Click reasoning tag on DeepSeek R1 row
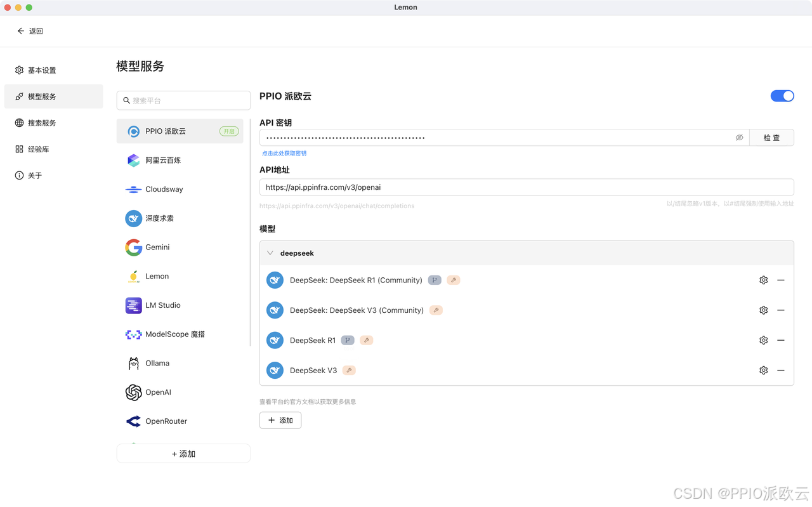The image size is (812, 507). click(348, 340)
